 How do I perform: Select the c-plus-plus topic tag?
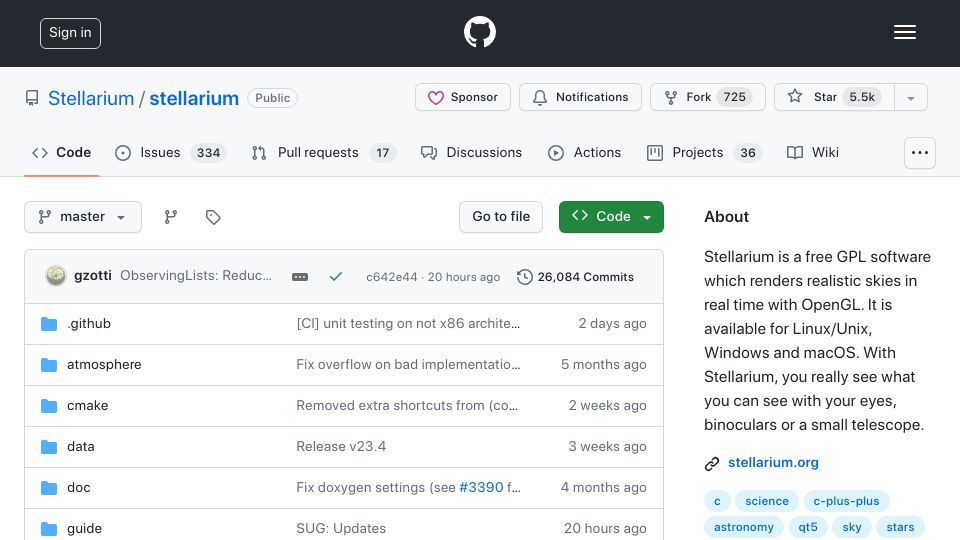(x=846, y=501)
